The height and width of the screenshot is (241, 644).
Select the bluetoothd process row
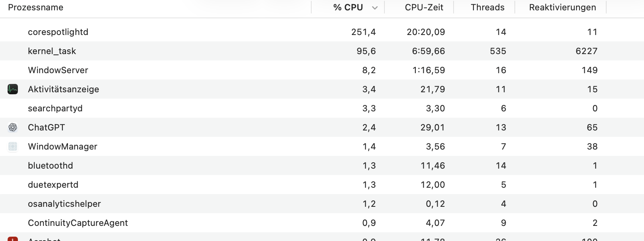(x=50, y=165)
